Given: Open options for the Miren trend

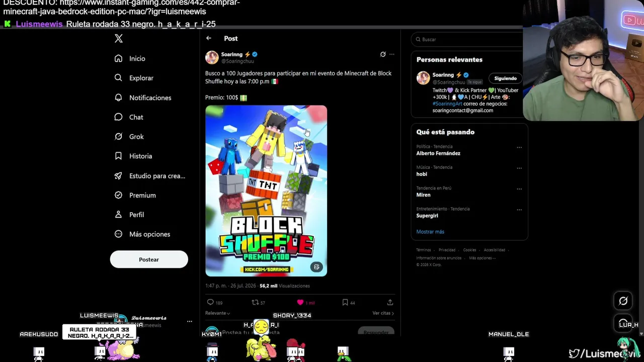Looking at the screenshot, I should click(x=519, y=189).
